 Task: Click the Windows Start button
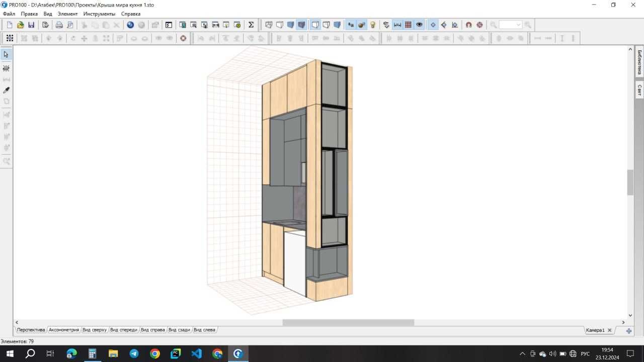click(x=10, y=353)
